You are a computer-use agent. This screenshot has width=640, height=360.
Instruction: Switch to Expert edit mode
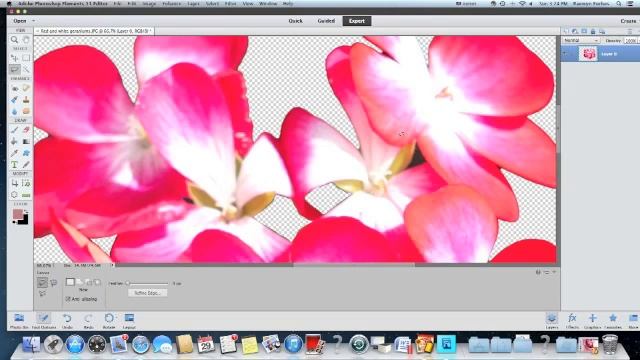357,21
